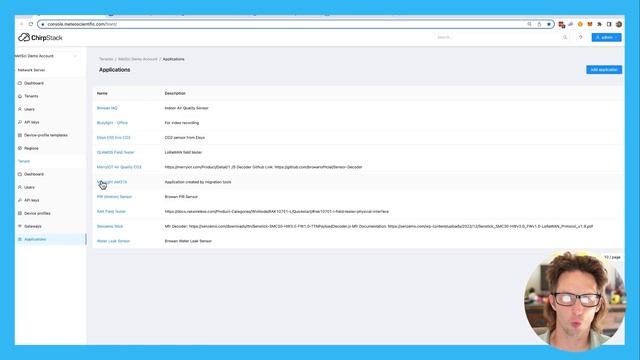Click the share page icon in the address bar

tap(539, 24)
